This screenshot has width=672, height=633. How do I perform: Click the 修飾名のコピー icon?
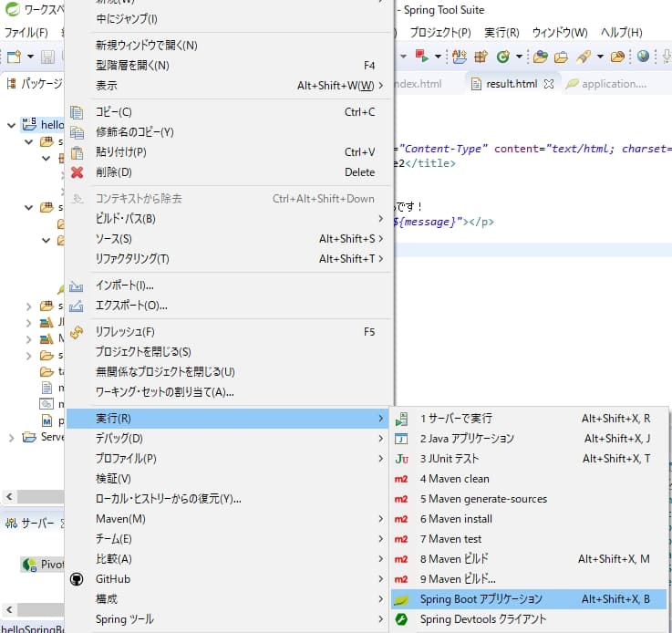[x=77, y=132]
